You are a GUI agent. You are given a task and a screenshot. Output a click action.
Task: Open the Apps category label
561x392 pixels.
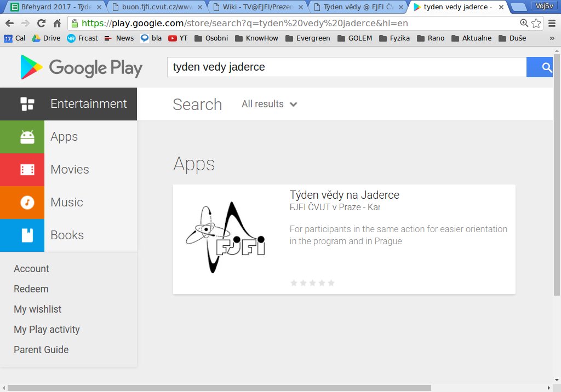pos(64,137)
